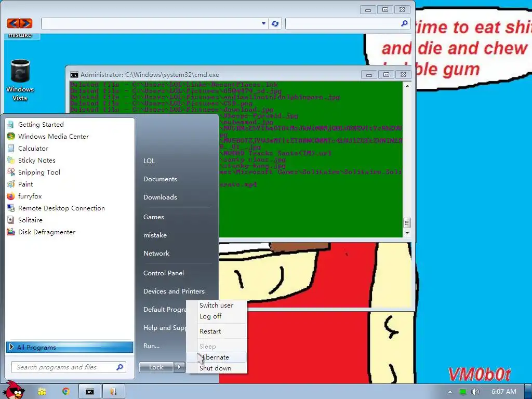The width and height of the screenshot is (532, 399).
Task: Open the taskbar item right of cmd
Action: pyautogui.click(x=113, y=392)
